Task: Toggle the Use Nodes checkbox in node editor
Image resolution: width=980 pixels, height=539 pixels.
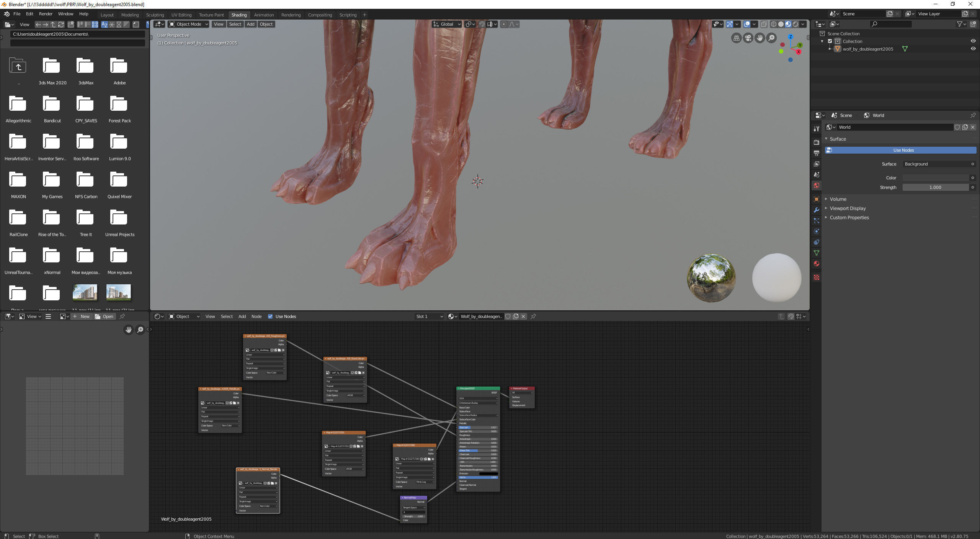Action: [x=270, y=316]
